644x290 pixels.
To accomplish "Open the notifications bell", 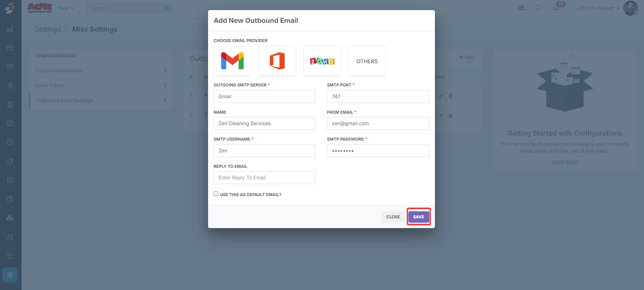I will tap(556, 8).
